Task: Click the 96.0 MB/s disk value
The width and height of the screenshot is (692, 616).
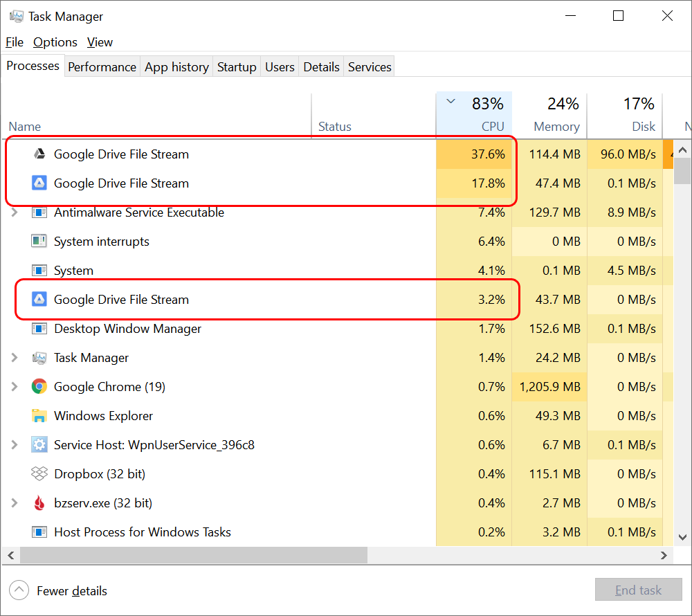Action: (x=628, y=154)
